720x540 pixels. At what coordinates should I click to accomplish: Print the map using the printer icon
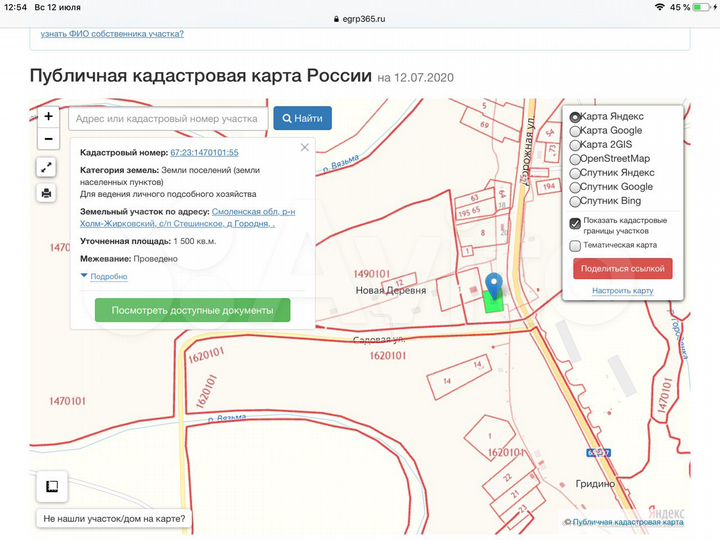(x=46, y=193)
